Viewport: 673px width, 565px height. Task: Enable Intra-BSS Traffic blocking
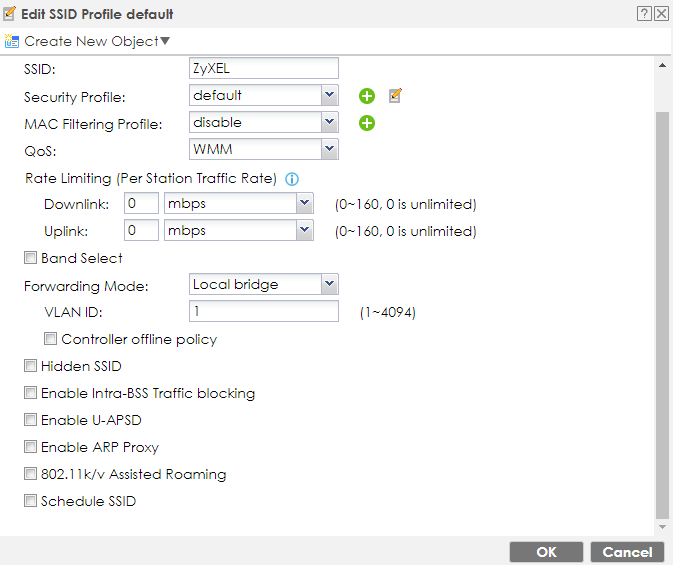(x=31, y=393)
